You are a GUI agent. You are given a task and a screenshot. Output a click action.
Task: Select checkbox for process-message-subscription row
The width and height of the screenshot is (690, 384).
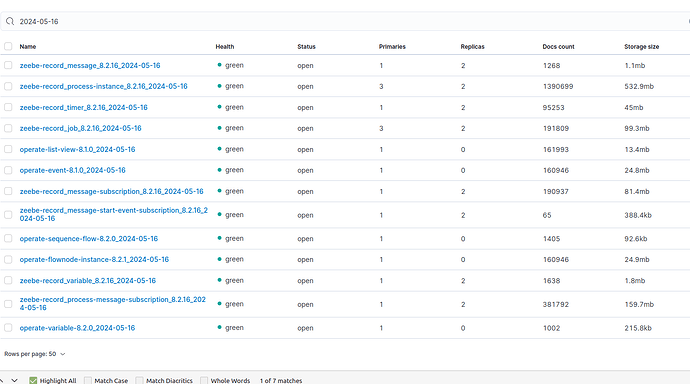[x=8, y=304]
